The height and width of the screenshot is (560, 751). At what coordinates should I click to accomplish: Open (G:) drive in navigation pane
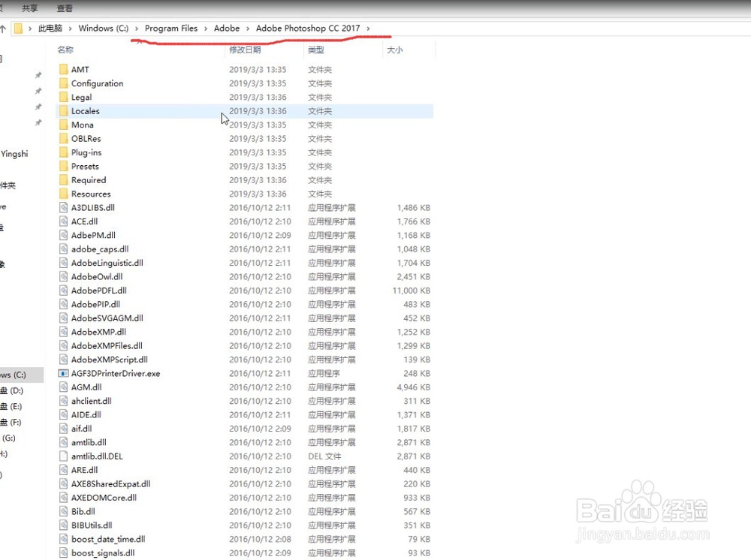tap(8, 438)
